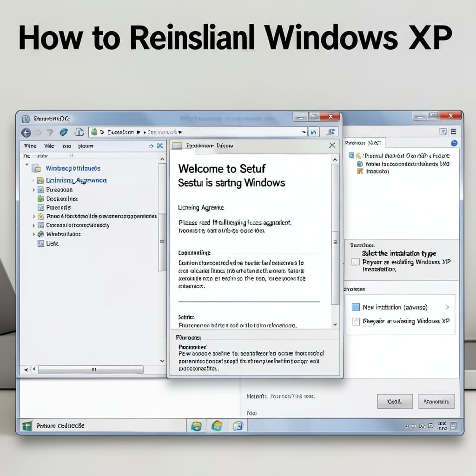Expand the Ctorean tree node

[33, 225]
